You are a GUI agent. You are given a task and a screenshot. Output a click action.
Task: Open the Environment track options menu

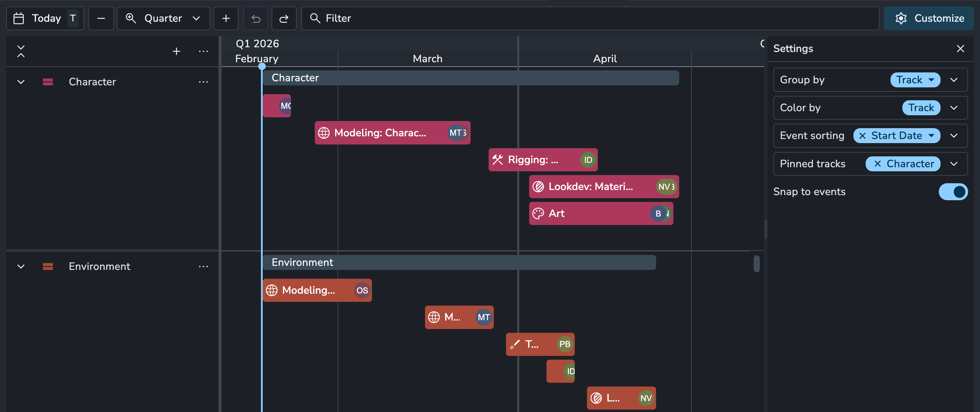(x=204, y=266)
